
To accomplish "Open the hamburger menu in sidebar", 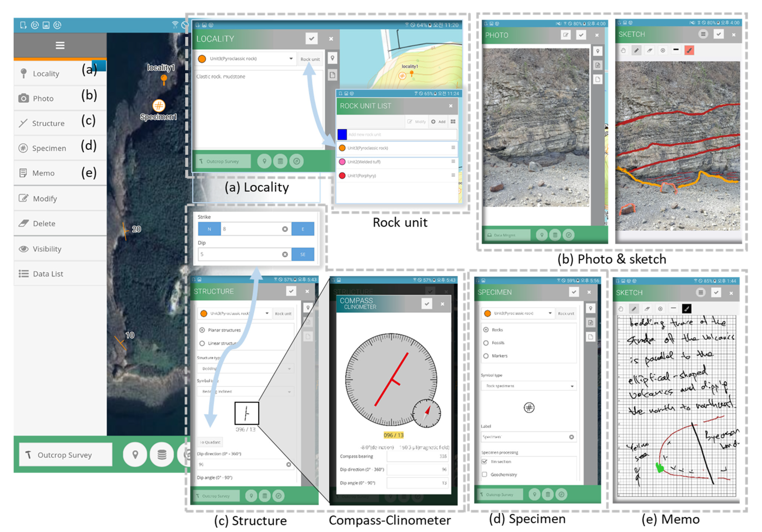I will 60,45.
